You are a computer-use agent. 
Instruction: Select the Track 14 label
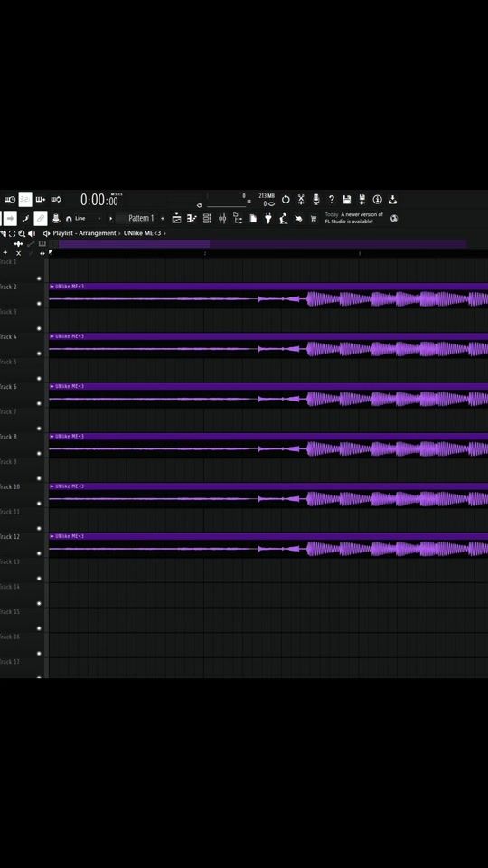[9, 586]
